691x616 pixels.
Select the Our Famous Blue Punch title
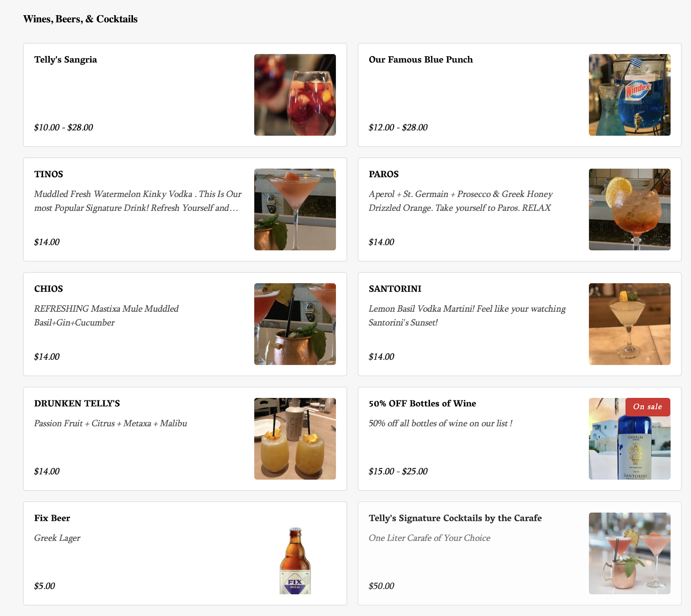(420, 59)
